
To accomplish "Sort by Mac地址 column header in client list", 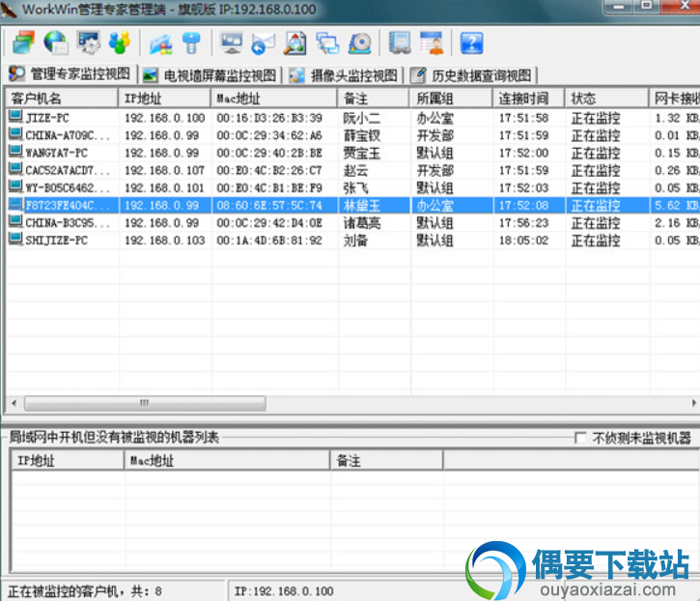I will click(273, 99).
